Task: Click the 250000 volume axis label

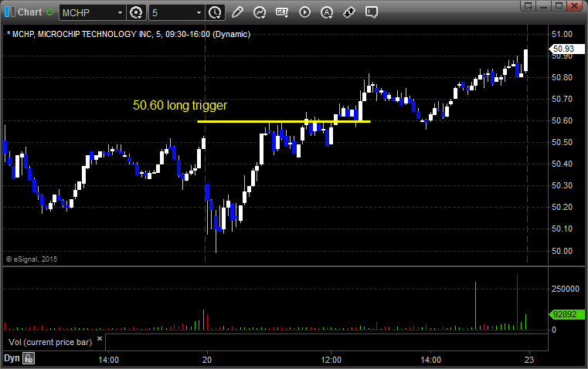Action: [565, 289]
